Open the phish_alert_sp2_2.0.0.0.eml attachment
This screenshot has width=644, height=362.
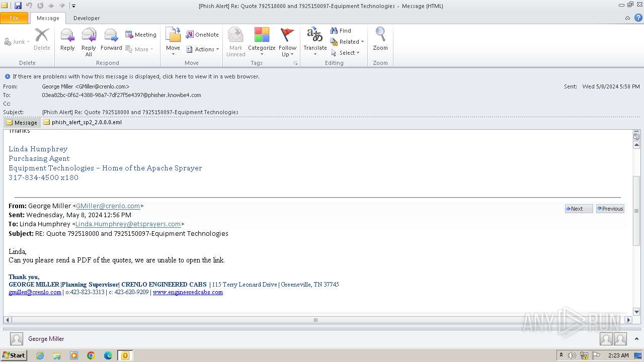coord(83,122)
